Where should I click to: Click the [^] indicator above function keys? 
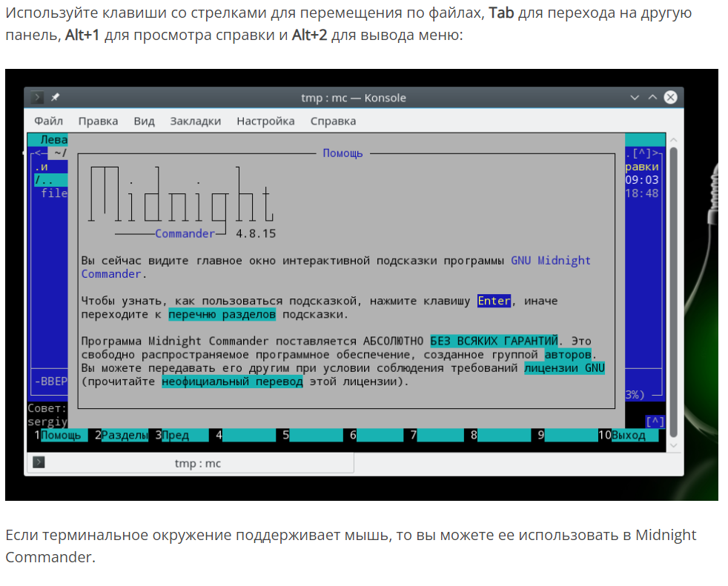point(655,422)
